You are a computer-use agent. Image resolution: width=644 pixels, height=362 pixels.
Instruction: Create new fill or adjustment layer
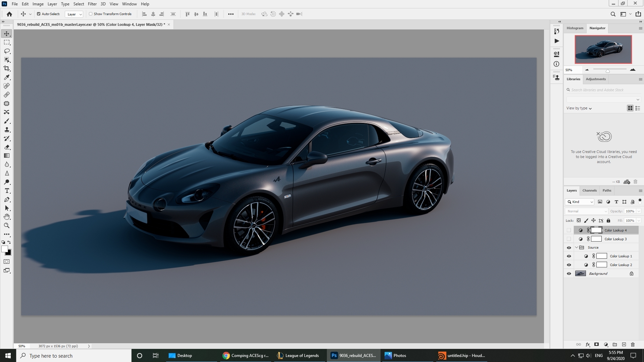606,345
